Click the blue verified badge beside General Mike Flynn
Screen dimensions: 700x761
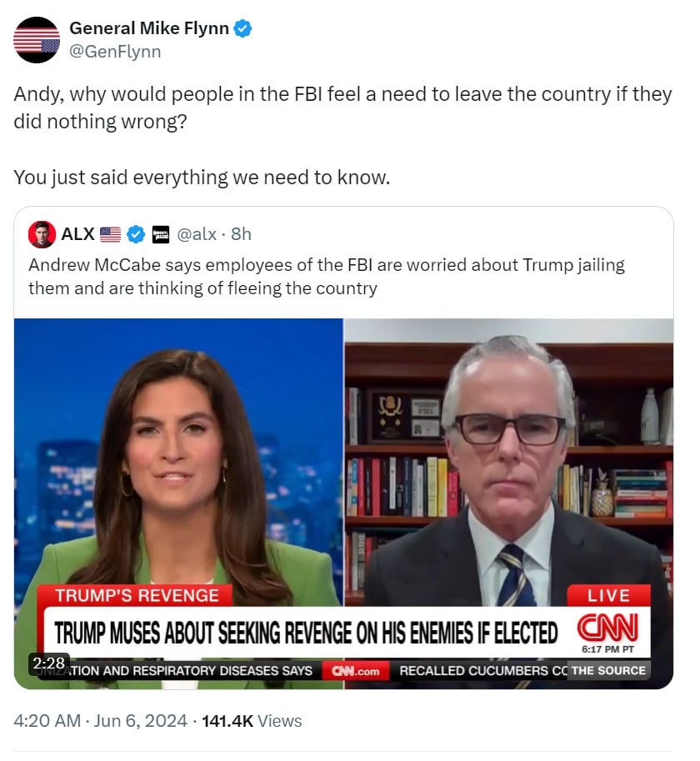[x=242, y=28]
